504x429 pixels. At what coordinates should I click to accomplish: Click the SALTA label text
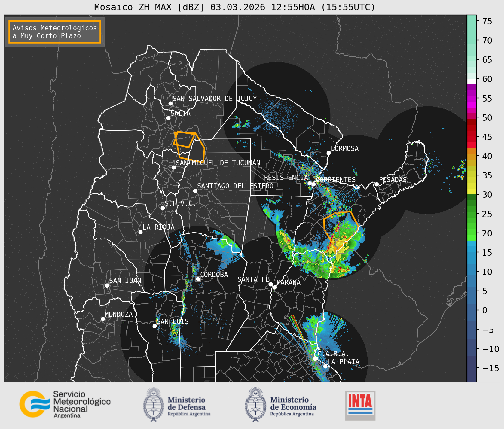pos(181,113)
